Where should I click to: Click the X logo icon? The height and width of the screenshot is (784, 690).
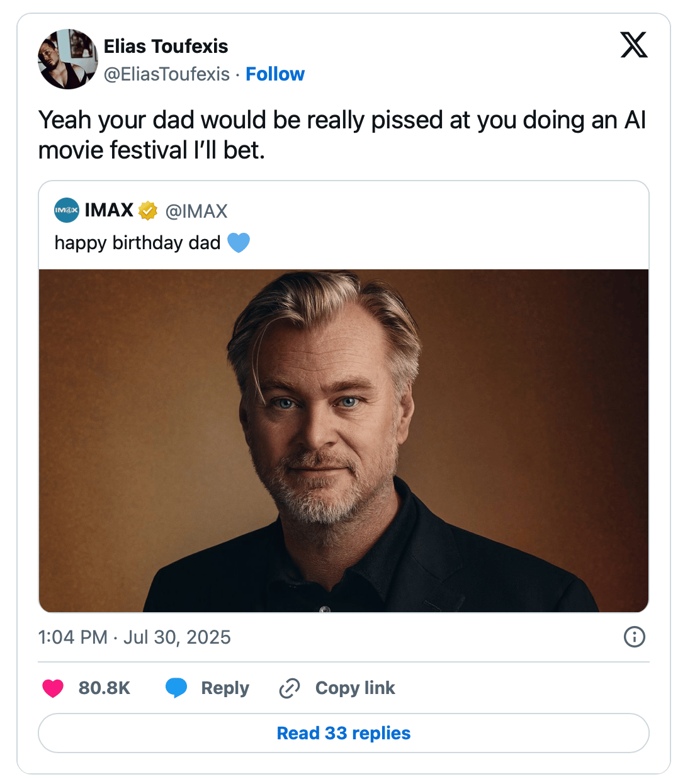(x=633, y=45)
